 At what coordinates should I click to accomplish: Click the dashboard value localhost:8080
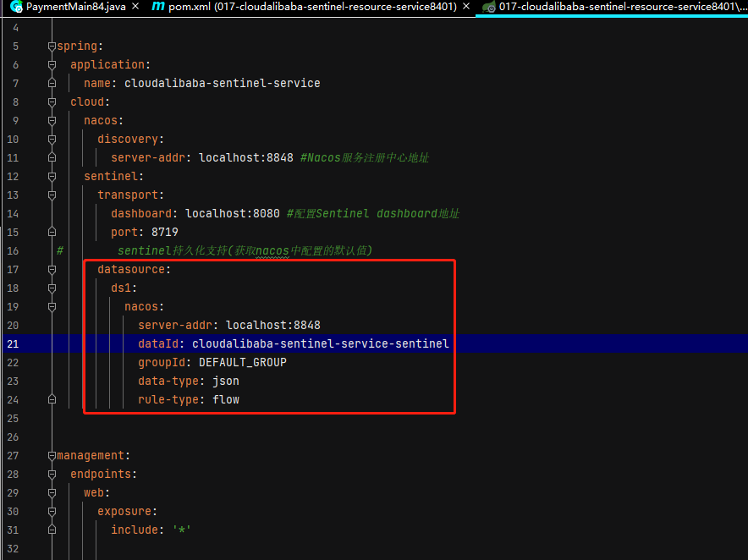click(233, 214)
